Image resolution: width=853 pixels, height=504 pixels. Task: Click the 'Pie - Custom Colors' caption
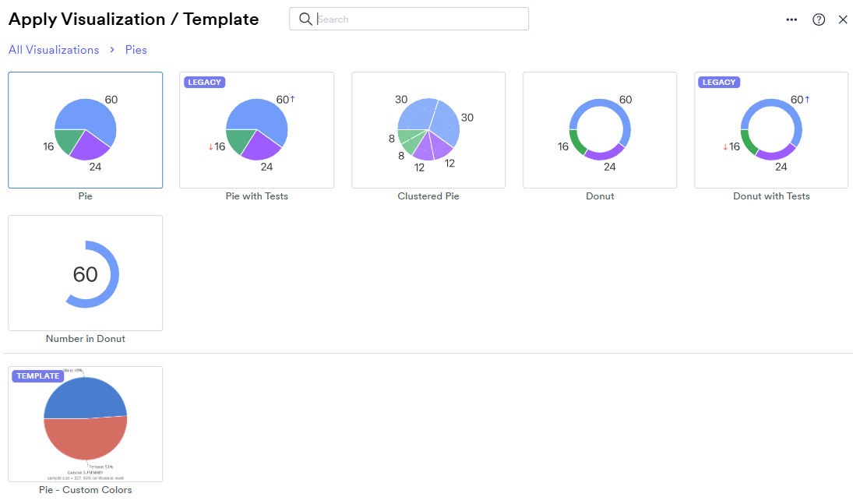pos(86,490)
